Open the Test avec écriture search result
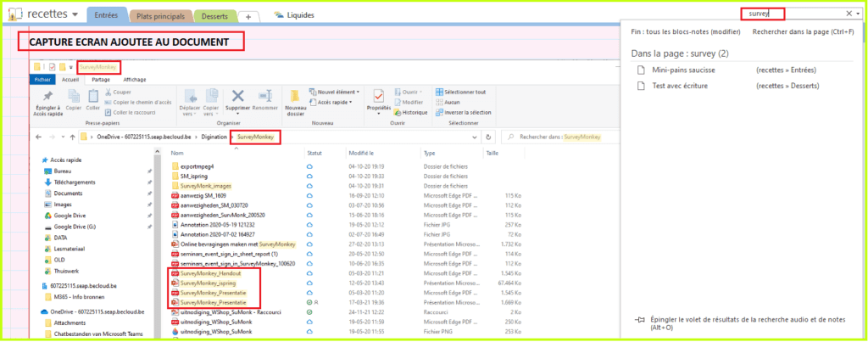Viewport: 868px width, 342px height. 680,86
